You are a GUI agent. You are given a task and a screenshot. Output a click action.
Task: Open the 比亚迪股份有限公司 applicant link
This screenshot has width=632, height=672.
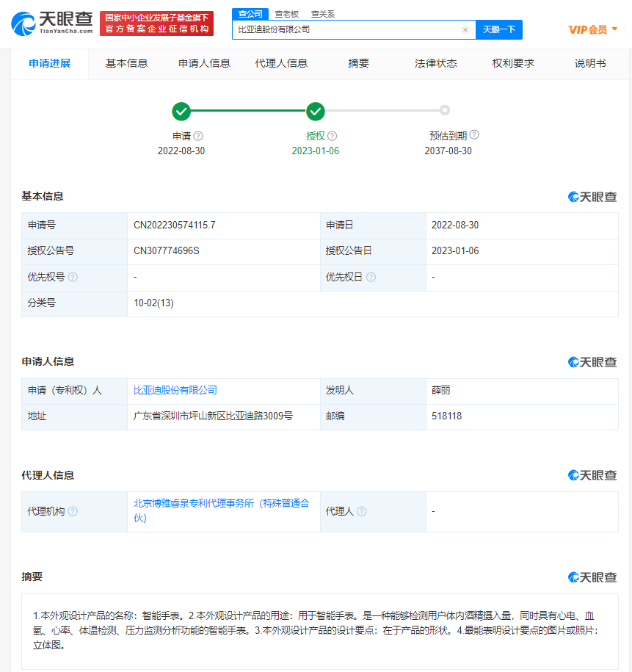pos(175,391)
